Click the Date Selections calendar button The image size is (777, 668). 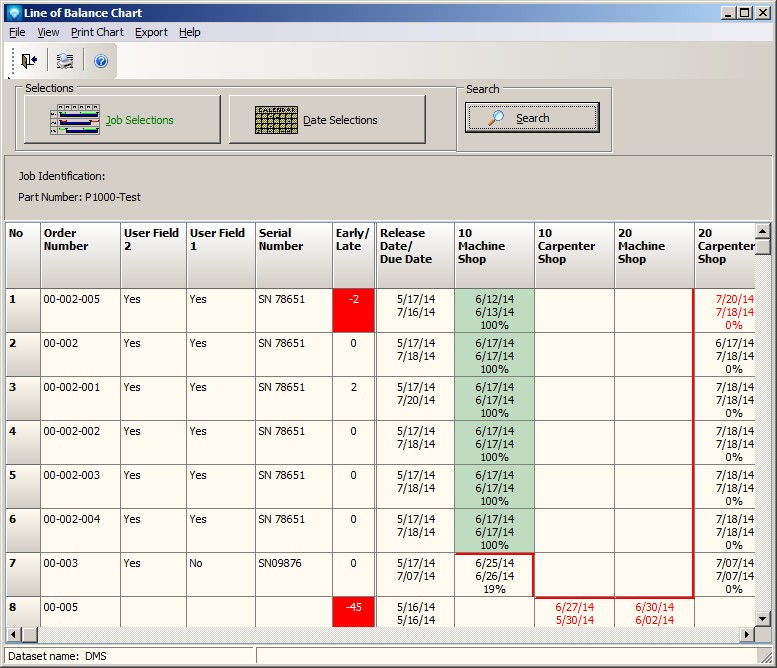(x=327, y=120)
